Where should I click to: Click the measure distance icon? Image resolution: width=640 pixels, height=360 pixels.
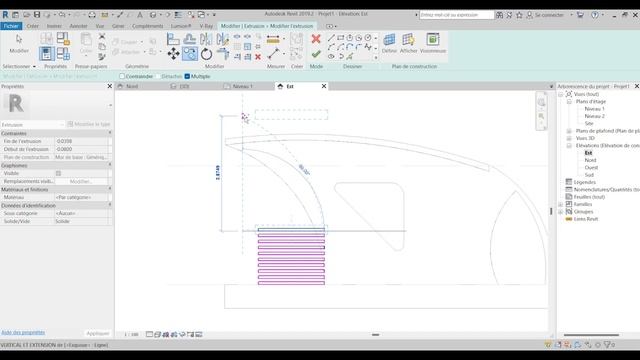click(273, 54)
